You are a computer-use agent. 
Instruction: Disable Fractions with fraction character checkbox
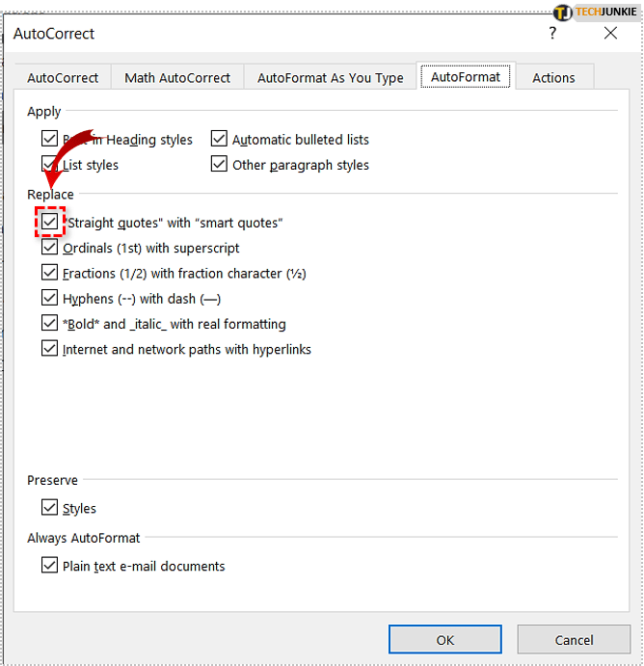[50, 274]
